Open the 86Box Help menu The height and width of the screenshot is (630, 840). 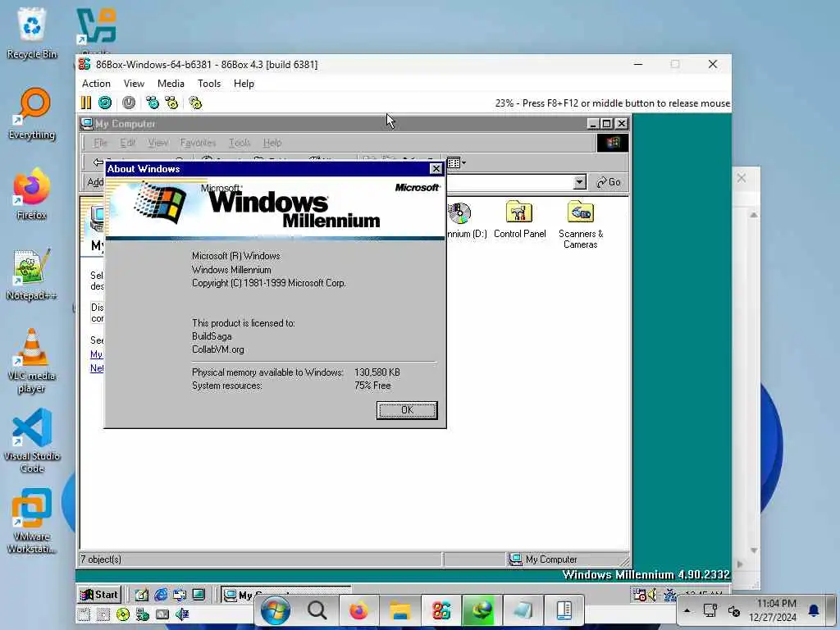coord(244,84)
